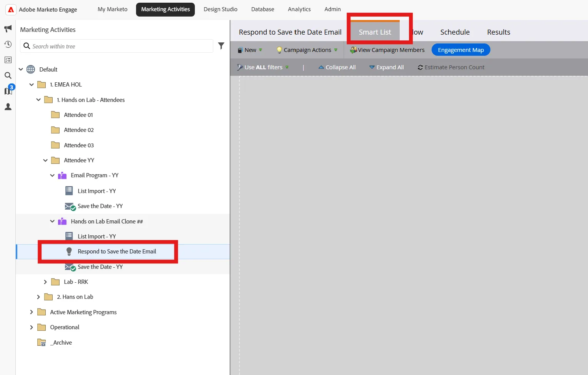Click the Adobe logo icon
The image size is (588, 375).
coord(11,10)
